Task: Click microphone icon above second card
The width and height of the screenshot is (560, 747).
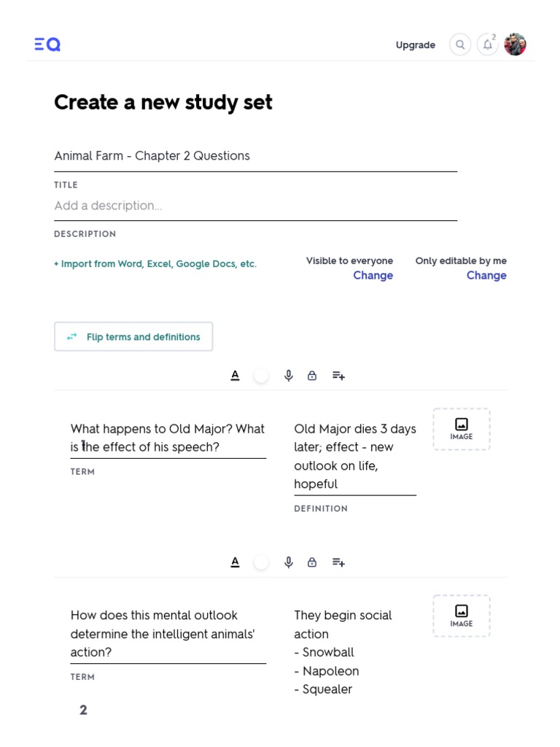Action: [x=289, y=562]
